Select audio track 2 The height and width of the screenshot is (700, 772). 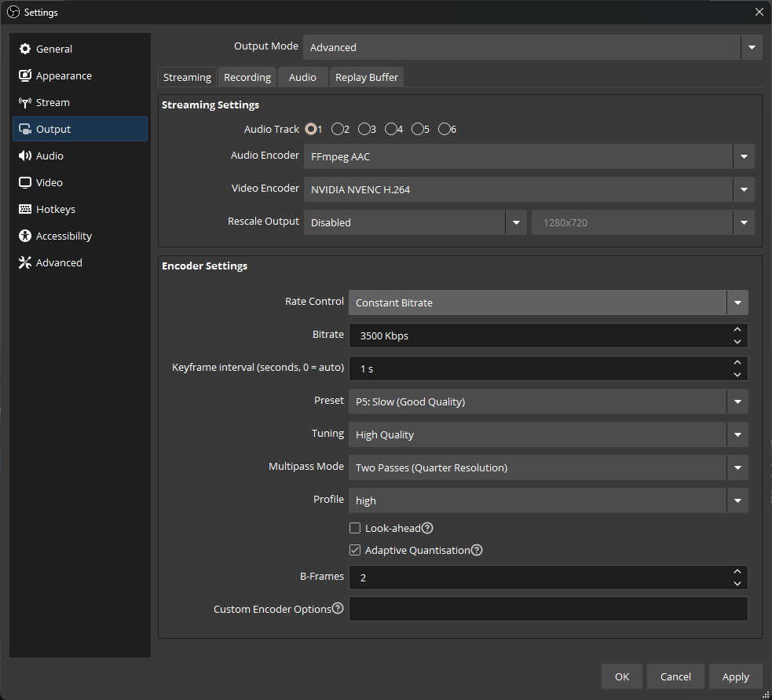(x=337, y=129)
